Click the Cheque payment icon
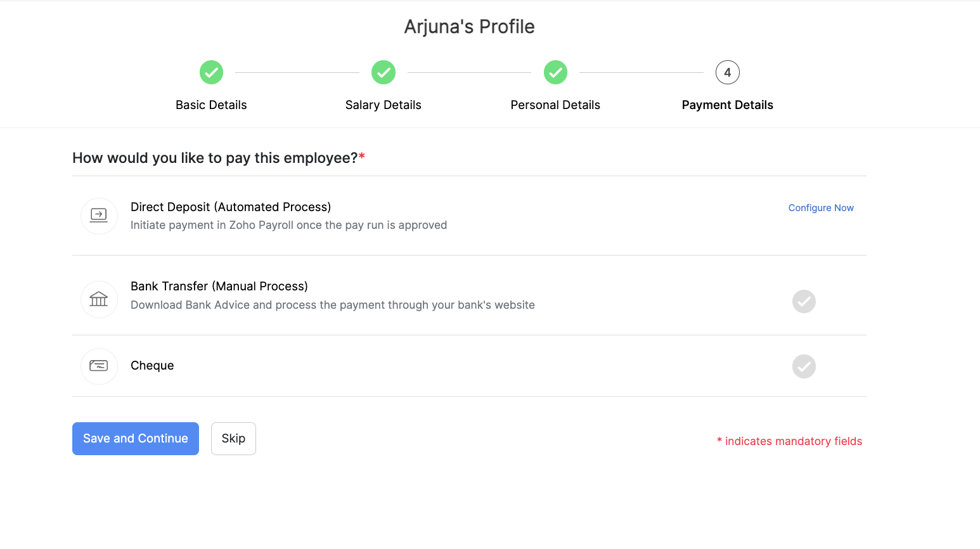 pos(99,366)
